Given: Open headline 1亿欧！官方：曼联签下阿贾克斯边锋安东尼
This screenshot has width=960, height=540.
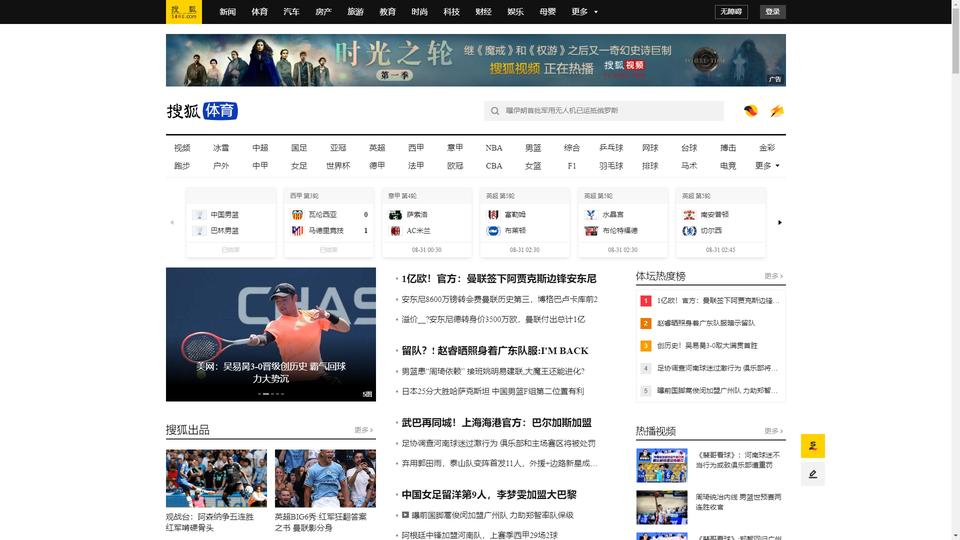Looking at the screenshot, I should coord(498,279).
